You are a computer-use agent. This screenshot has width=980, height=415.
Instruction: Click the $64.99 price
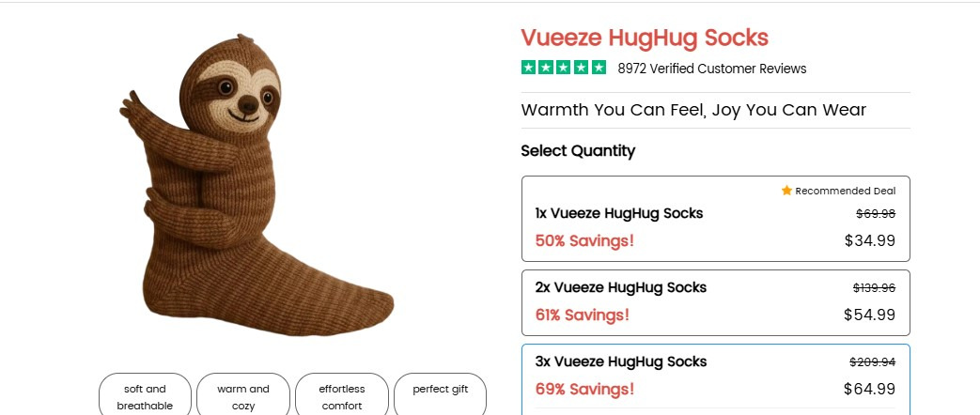869,389
